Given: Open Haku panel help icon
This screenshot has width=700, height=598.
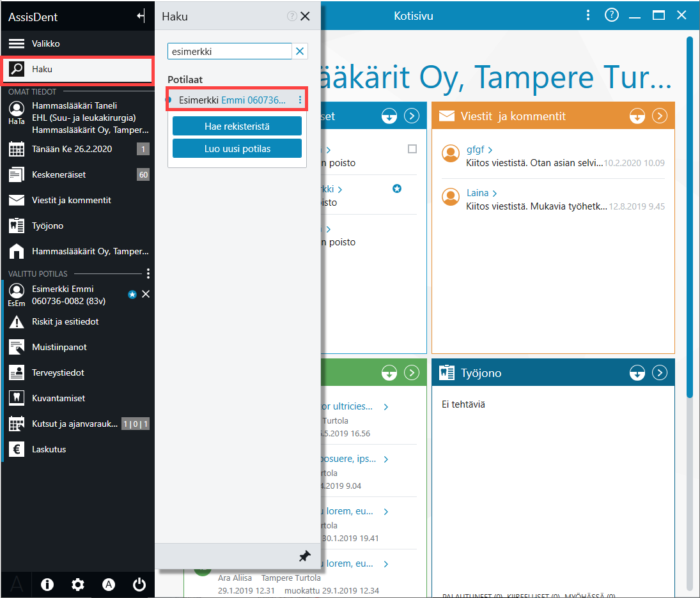Looking at the screenshot, I should click(292, 16).
